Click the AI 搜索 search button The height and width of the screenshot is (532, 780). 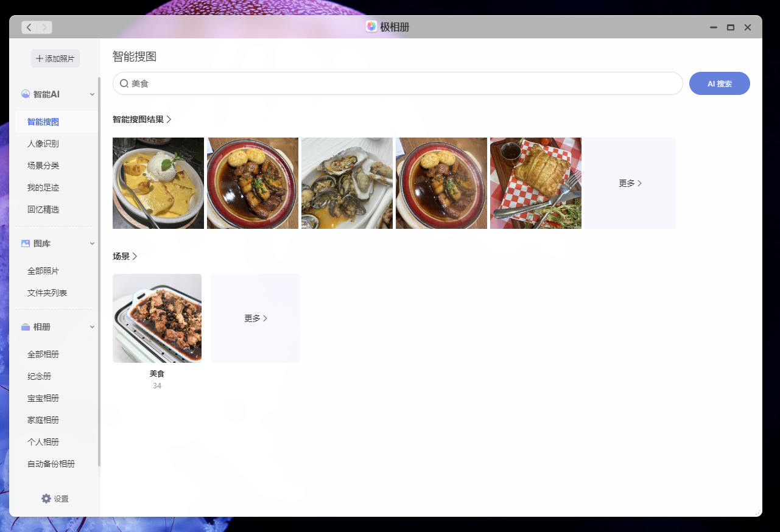click(719, 83)
